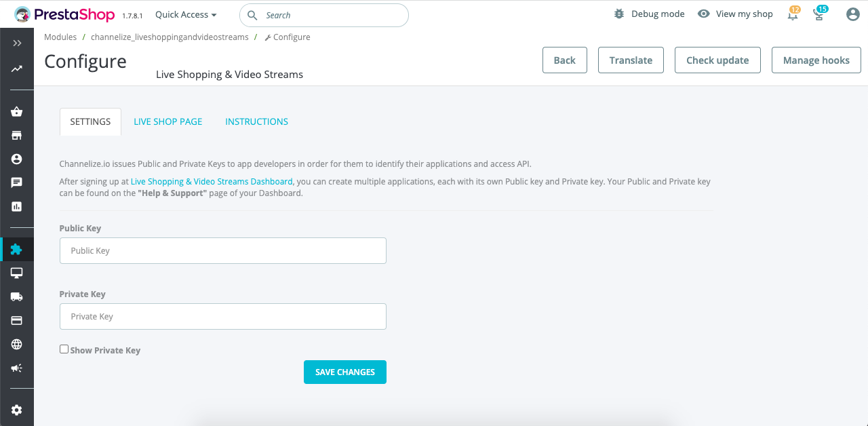Click the Debug mode label
The image size is (868, 426).
[658, 14]
